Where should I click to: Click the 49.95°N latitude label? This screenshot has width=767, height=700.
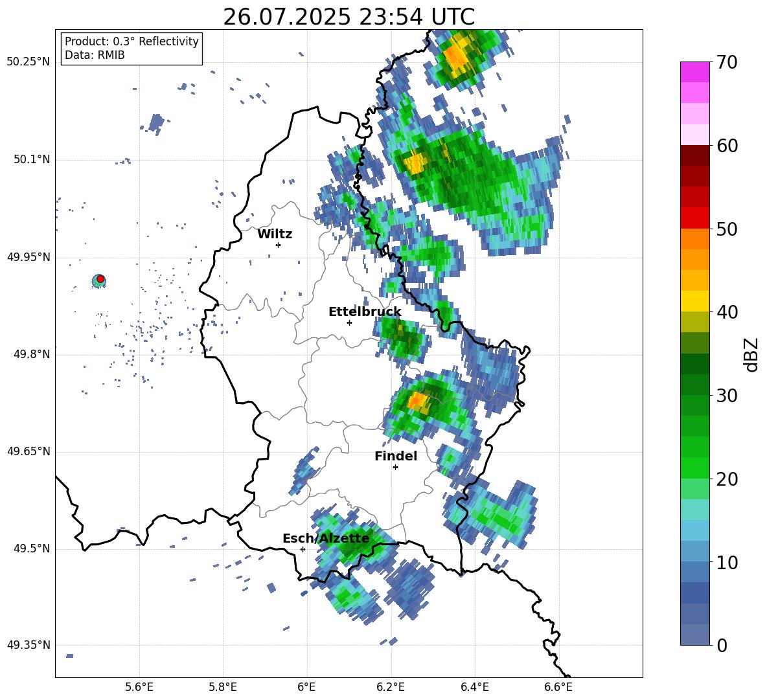point(29,257)
